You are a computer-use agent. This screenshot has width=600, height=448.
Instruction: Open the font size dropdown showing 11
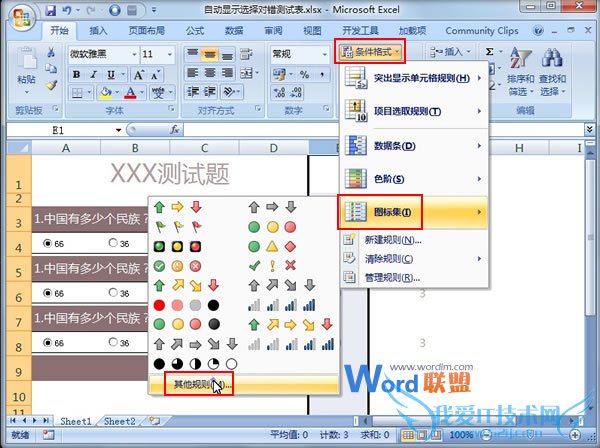point(170,54)
